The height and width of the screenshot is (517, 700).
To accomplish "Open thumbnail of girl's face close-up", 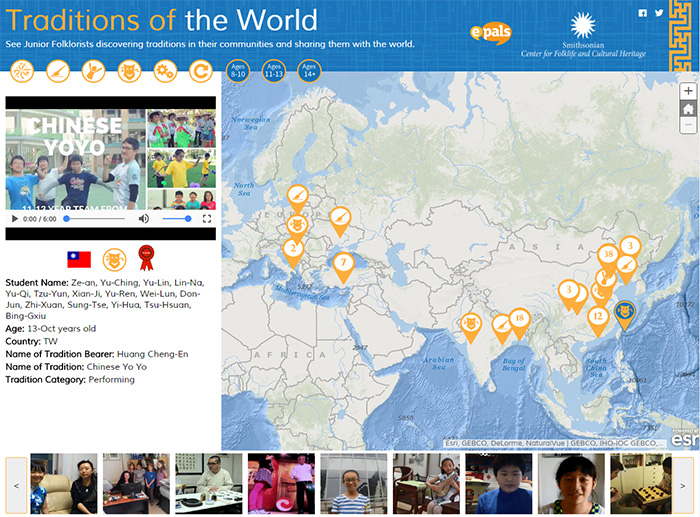I will [x=571, y=484].
